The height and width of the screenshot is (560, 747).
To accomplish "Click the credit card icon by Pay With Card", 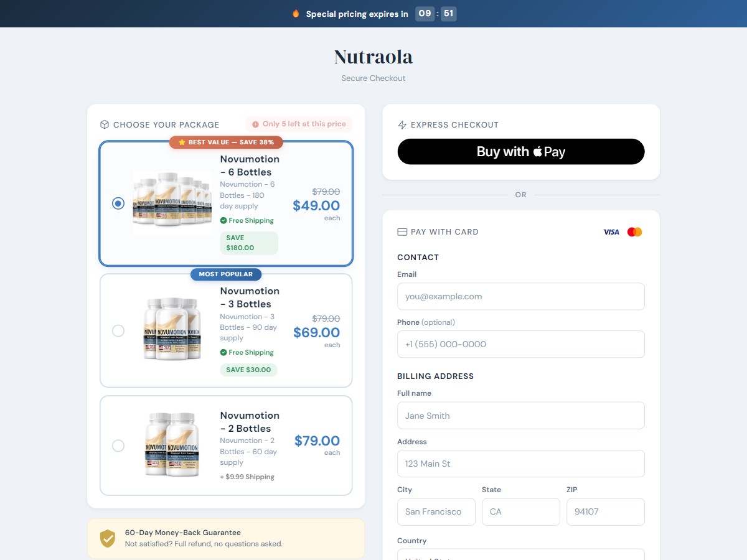I will (402, 232).
